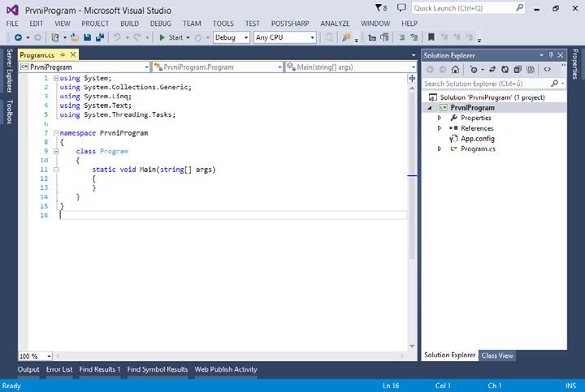Click the editor split window handle
585x392 pixels.
click(x=412, y=78)
